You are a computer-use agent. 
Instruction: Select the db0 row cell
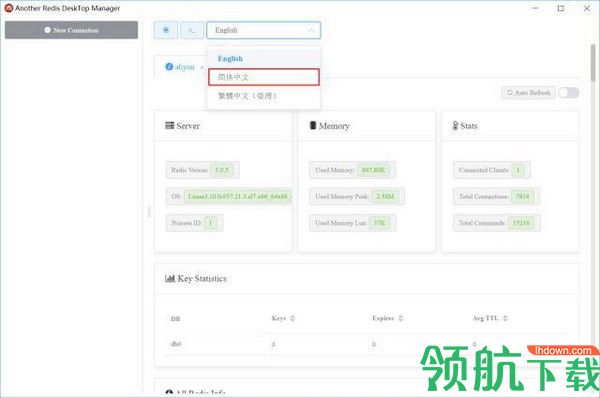tap(176, 344)
